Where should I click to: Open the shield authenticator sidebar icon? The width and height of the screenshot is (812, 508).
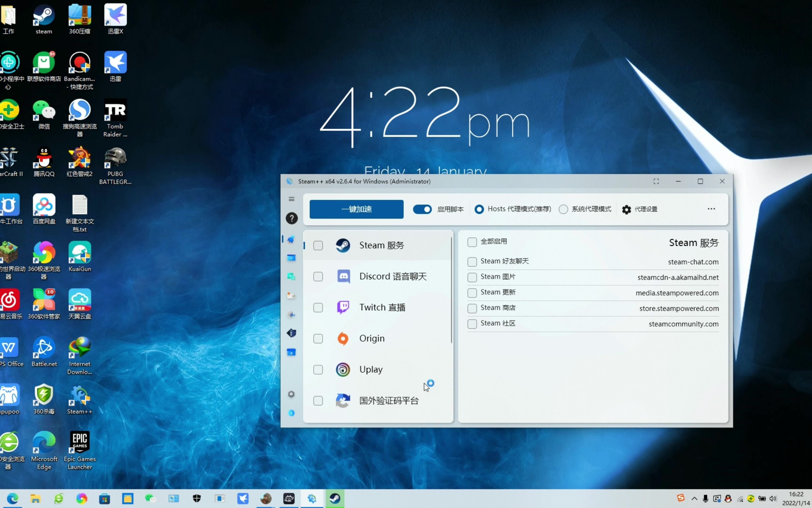point(291,315)
